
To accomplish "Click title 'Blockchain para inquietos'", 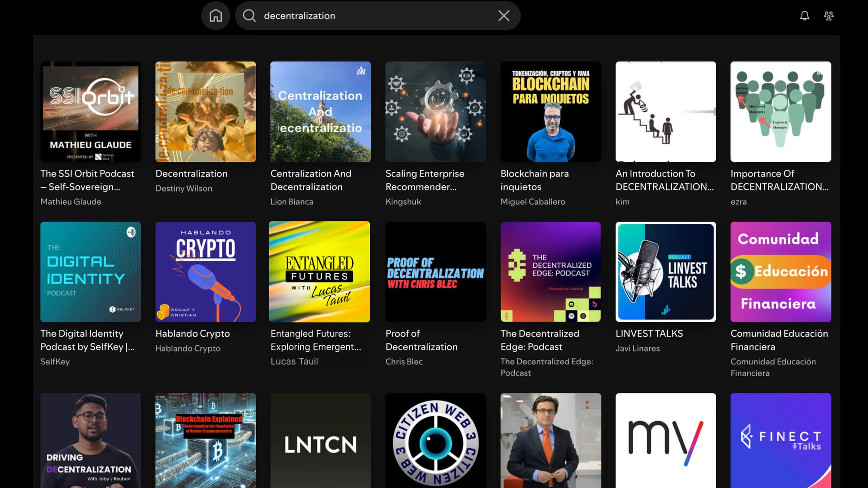I will click(x=534, y=180).
